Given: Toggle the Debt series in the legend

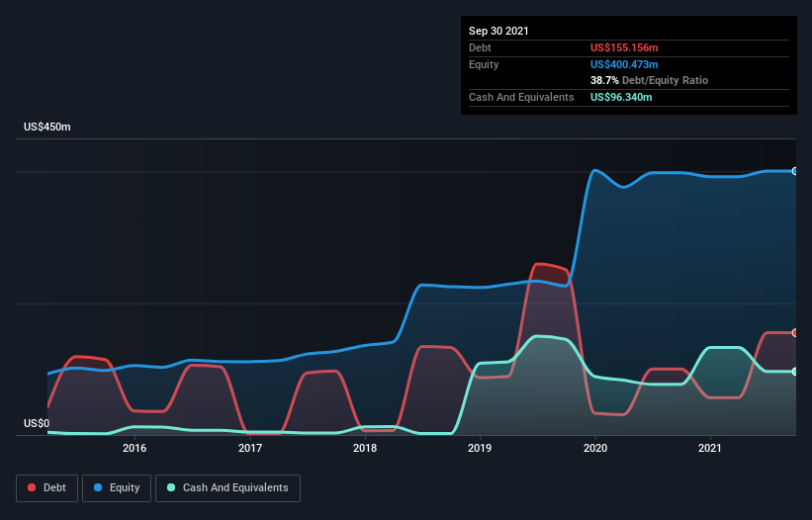Looking at the screenshot, I should [47, 488].
